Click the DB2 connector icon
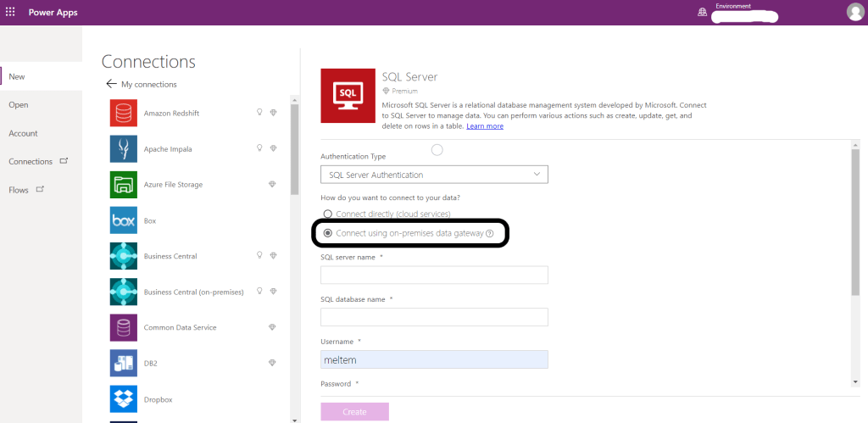The image size is (868, 423). (124, 363)
